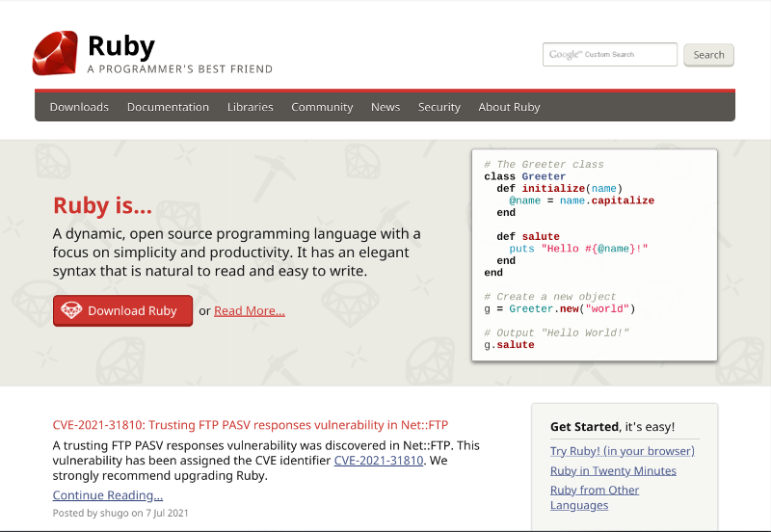Click the 'def salute' code line
The height and width of the screenshot is (532, 771).
528,236
